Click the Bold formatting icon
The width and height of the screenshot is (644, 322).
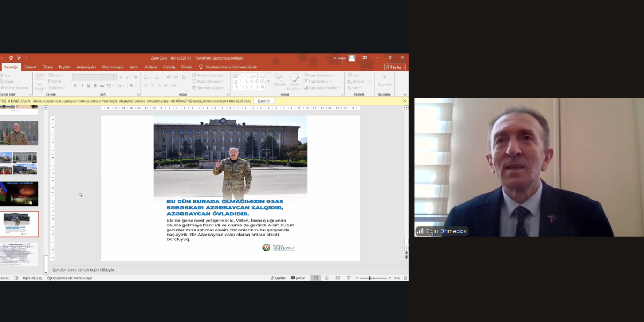75,86
